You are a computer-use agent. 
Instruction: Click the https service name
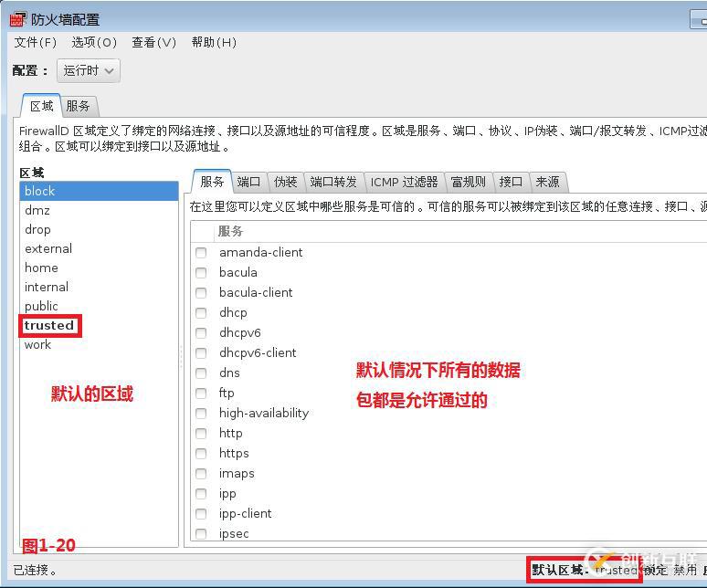tap(234, 453)
